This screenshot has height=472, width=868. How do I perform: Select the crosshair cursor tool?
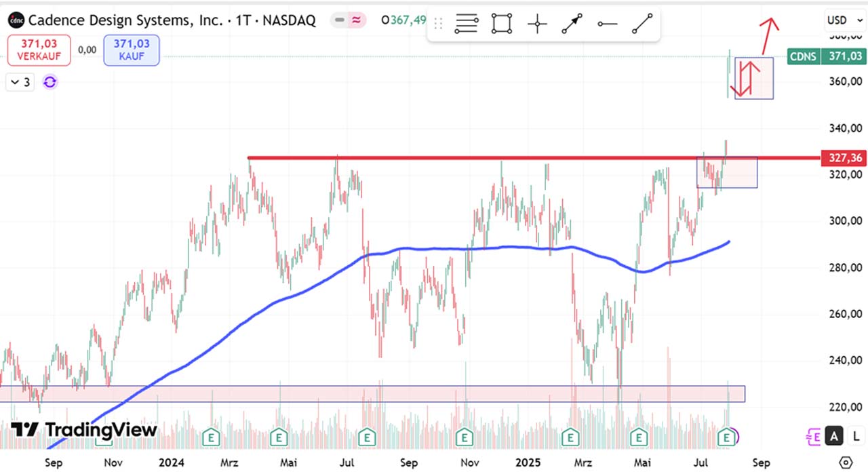(x=537, y=24)
